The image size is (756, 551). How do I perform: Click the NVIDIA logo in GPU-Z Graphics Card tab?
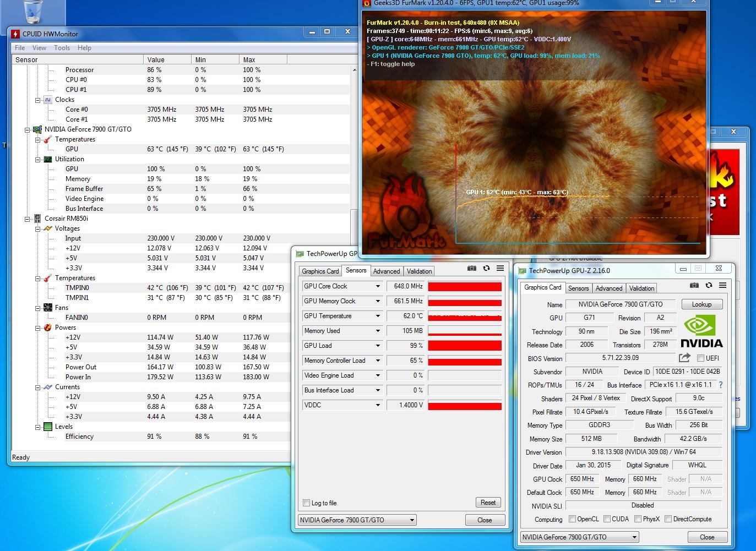coord(701,331)
